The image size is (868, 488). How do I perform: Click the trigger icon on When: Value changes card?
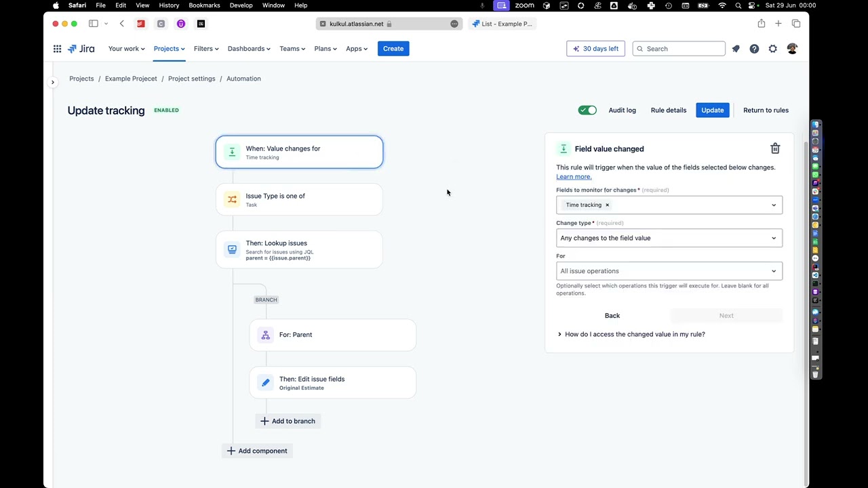pyautogui.click(x=232, y=152)
